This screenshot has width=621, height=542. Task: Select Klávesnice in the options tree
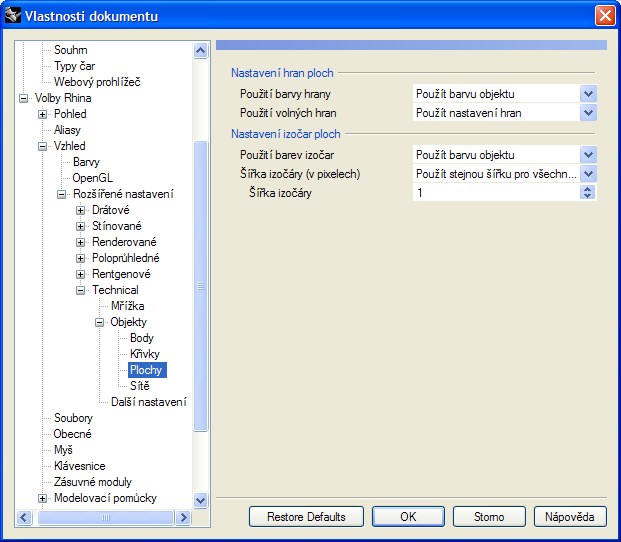[79, 466]
